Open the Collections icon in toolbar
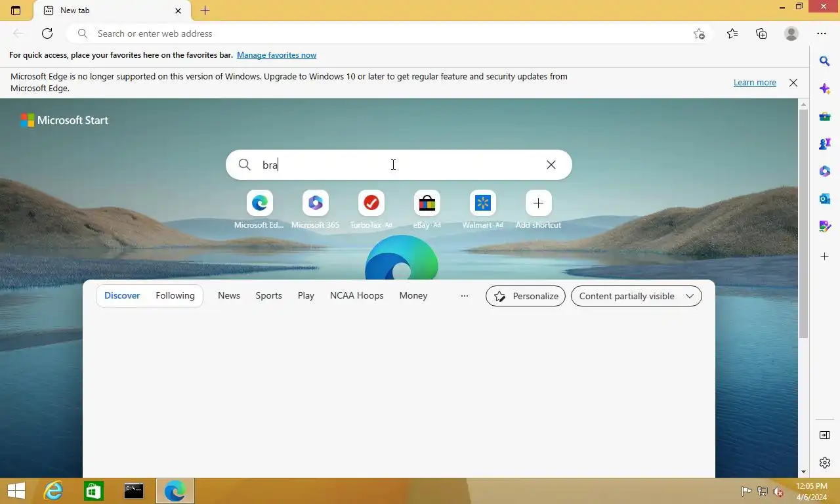 (761, 33)
